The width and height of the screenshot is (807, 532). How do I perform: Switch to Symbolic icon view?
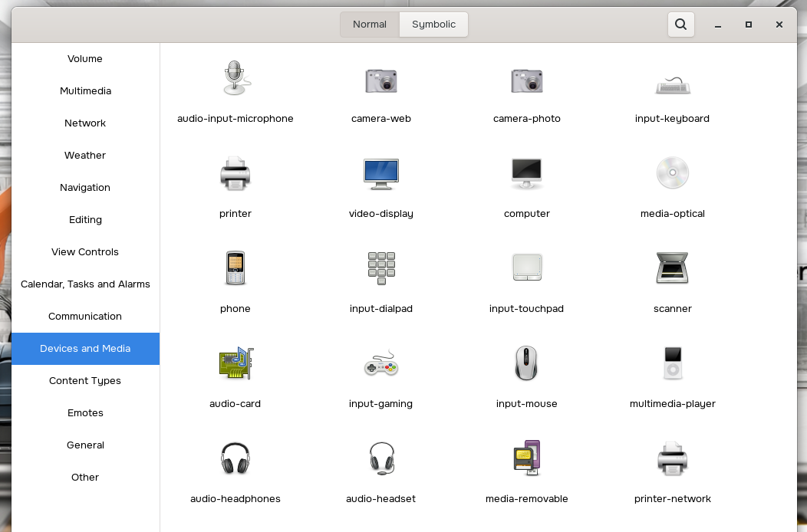(x=433, y=24)
